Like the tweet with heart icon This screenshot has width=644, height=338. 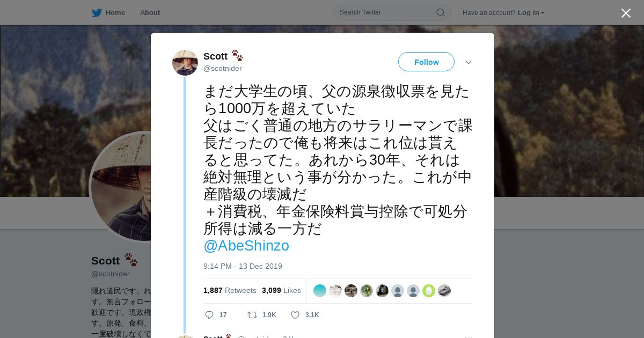tap(295, 315)
